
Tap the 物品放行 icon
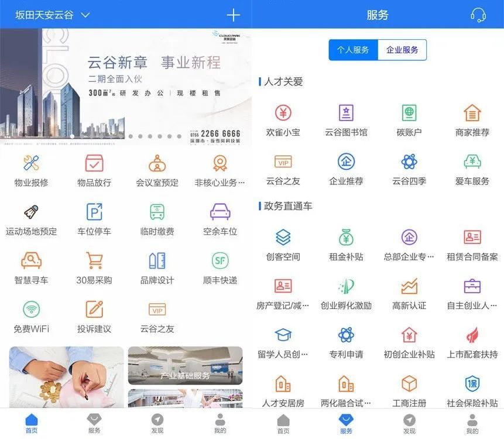pyautogui.click(x=94, y=163)
